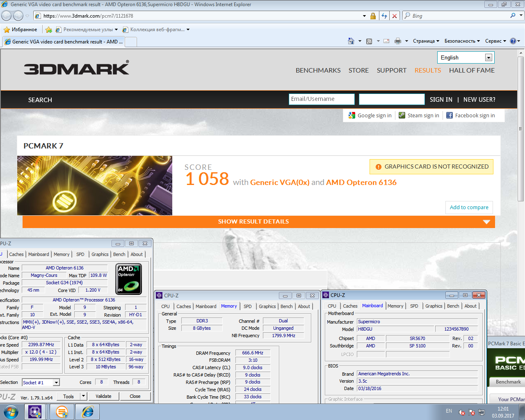This screenshot has height=420, width=525.
Task: Click the CPU-Z Validate button
Action: (103, 396)
